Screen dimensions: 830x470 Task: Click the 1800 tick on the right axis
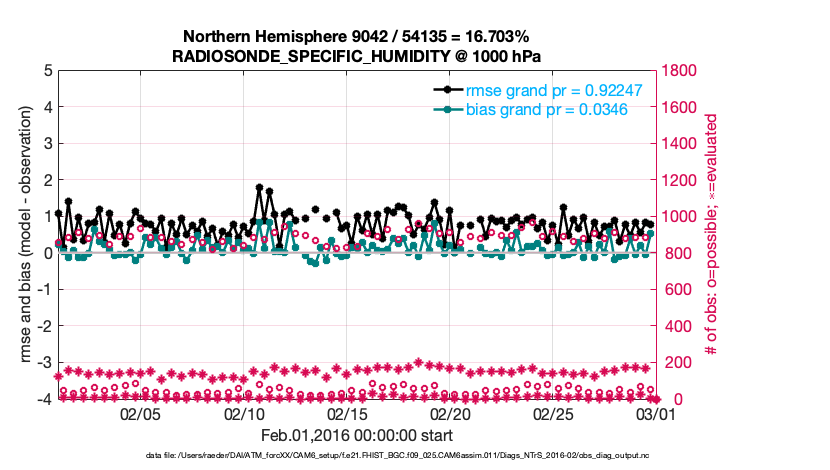(x=682, y=71)
